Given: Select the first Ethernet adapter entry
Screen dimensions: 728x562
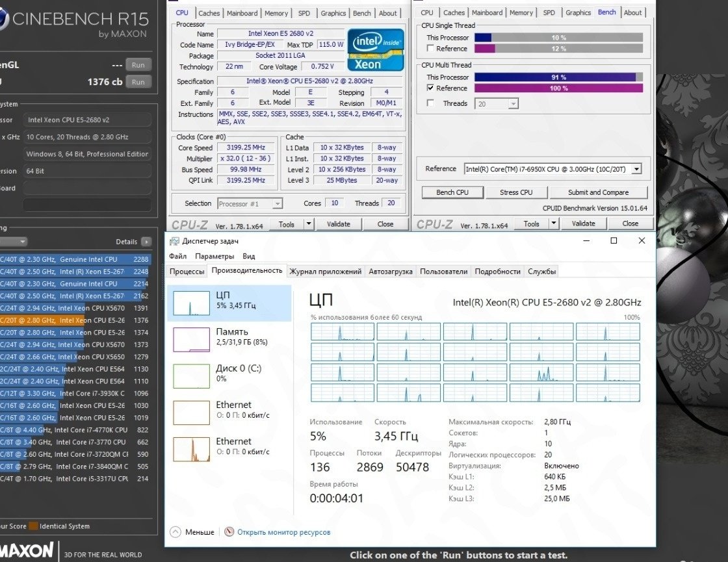Looking at the screenshot, I should [229, 412].
